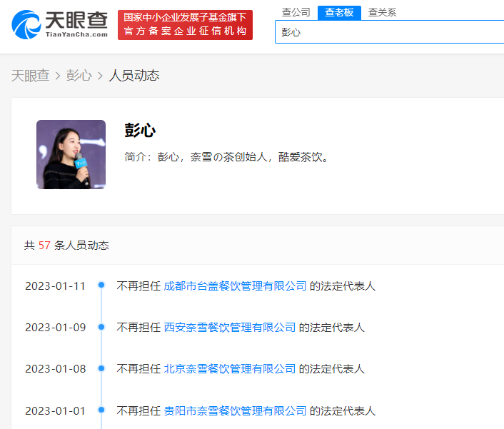Screen dimensions: 504x429
Task: Click the 彭心 name heading
Action: pyautogui.click(x=140, y=131)
